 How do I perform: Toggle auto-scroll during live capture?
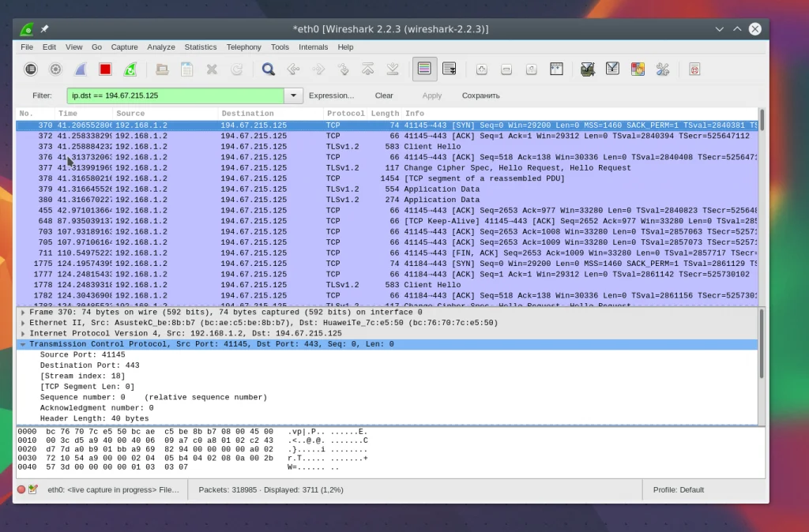tap(450, 69)
